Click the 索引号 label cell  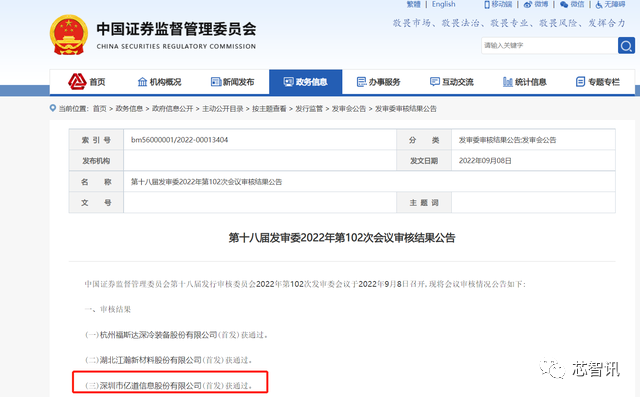[96, 140]
